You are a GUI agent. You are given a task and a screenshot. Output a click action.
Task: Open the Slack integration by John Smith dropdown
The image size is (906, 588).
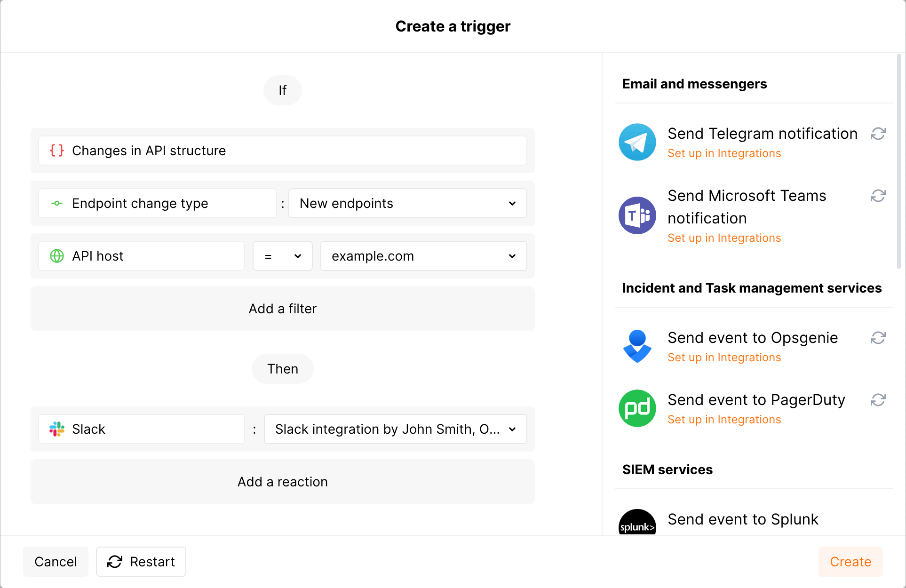pyautogui.click(x=395, y=429)
